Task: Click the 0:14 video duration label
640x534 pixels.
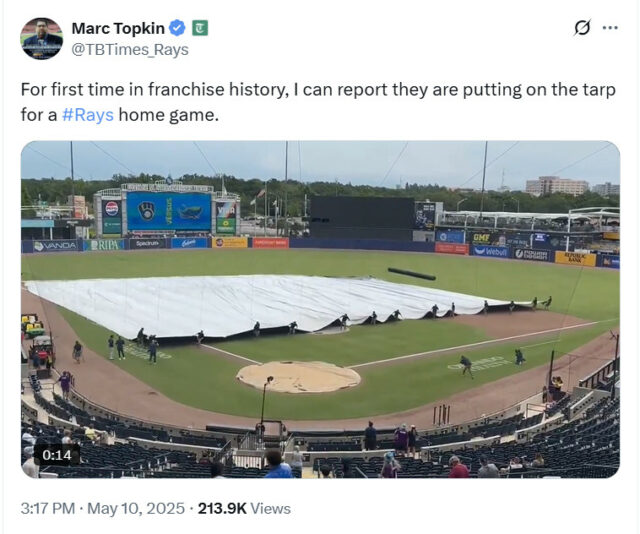Action: click(x=57, y=455)
